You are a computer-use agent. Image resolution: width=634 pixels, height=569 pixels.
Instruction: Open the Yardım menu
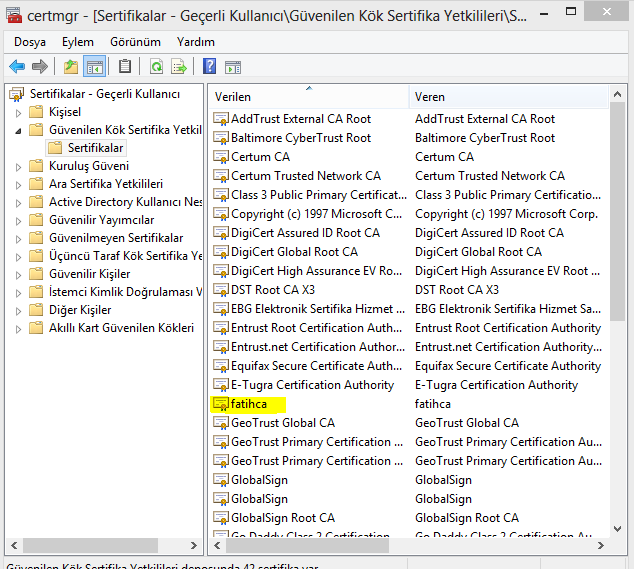point(196,42)
